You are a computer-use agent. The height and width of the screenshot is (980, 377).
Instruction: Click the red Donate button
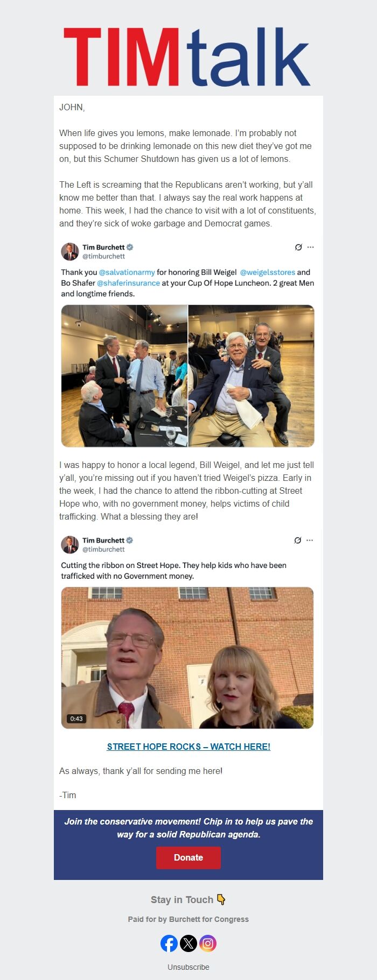tap(188, 857)
